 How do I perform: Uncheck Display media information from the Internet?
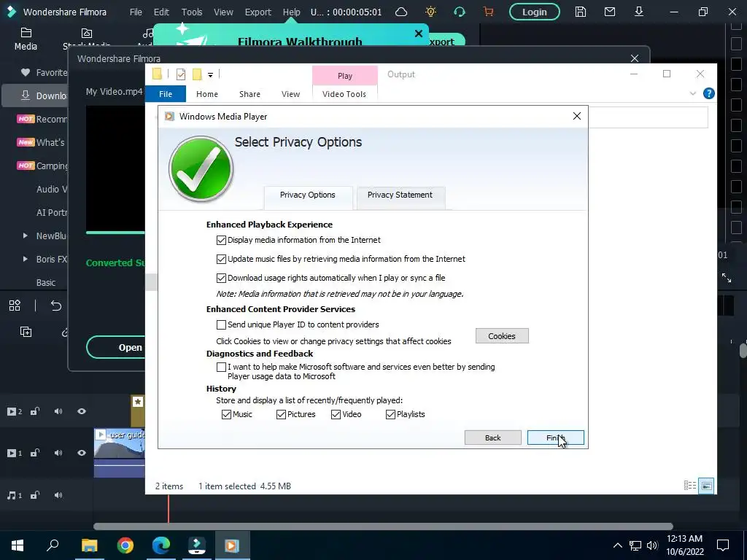(x=221, y=240)
